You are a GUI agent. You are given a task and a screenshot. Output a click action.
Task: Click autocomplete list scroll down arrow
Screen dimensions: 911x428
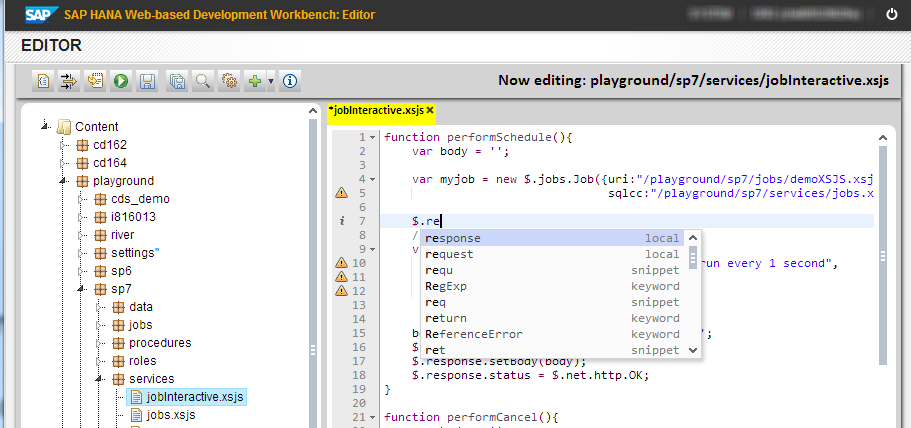(693, 350)
